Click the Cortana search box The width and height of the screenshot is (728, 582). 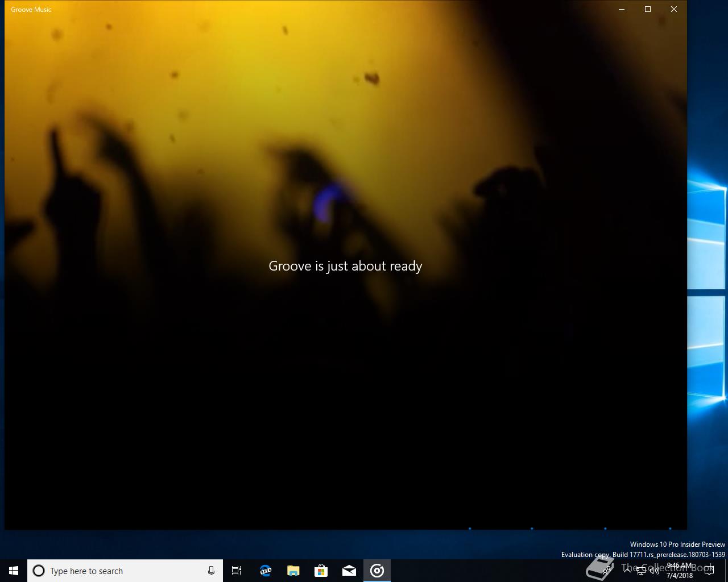click(x=125, y=571)
